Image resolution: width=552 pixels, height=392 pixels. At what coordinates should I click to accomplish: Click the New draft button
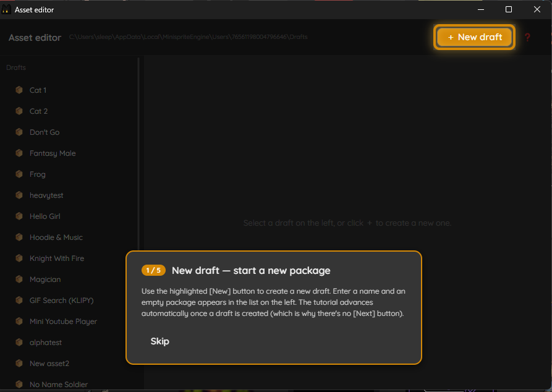click(474, 37)
